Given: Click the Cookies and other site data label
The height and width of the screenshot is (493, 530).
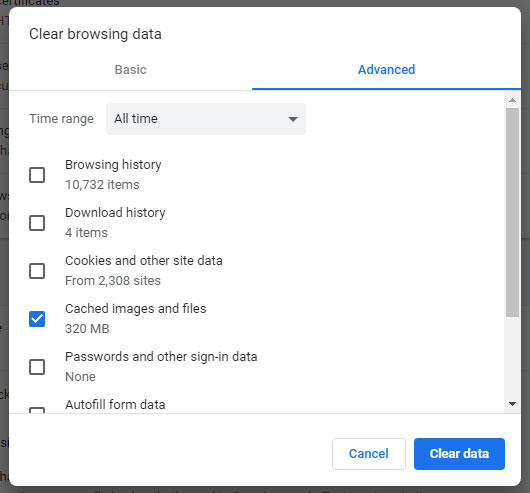Looking at the screenshot, I should point(144,261).
